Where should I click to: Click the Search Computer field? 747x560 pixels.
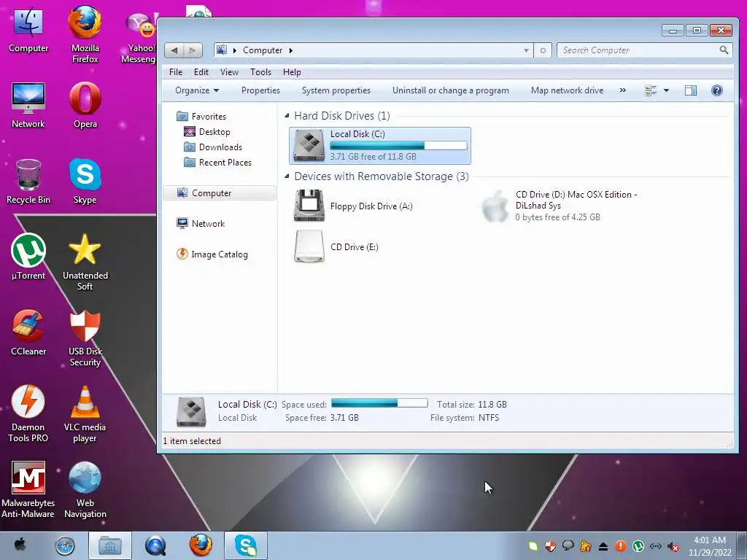pos(645,50)
